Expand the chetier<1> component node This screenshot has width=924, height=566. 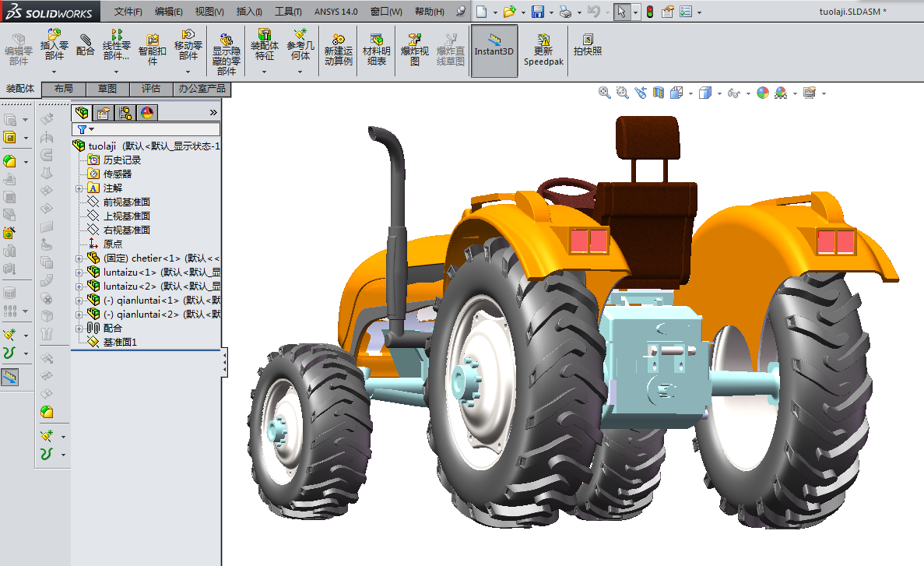[79, 258]
